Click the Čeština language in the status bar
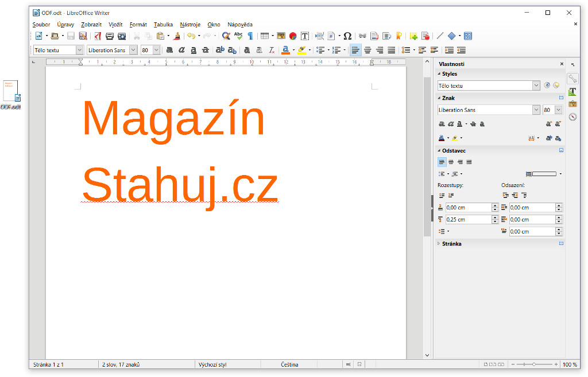Viewport: 588px width, 377px height. click(289, 364)
